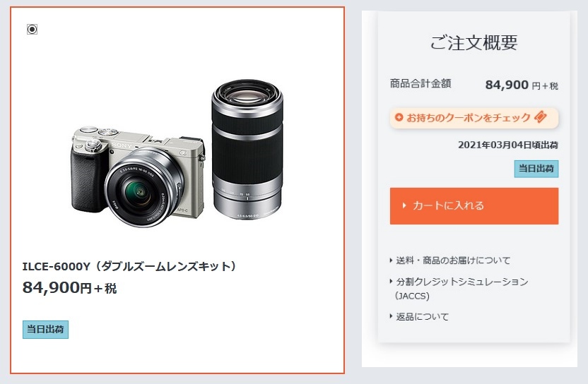The width and height of the screenshot is (588, 384).
Task: Open 分割クレジットシミュレーション (JACCS) link
Action: click(461, 289)
